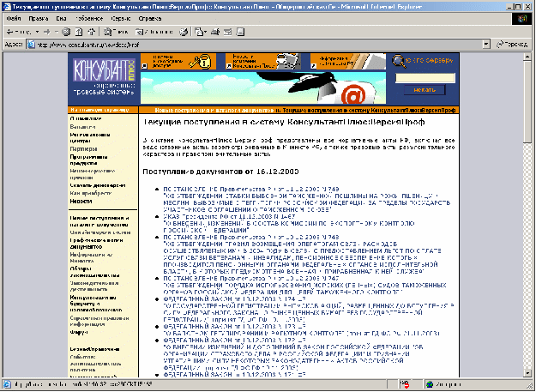The height and width of the screenshot is (392, 536).
Task: Open the Федеральный закон N 172-ФЗ link
Action: 234,340
